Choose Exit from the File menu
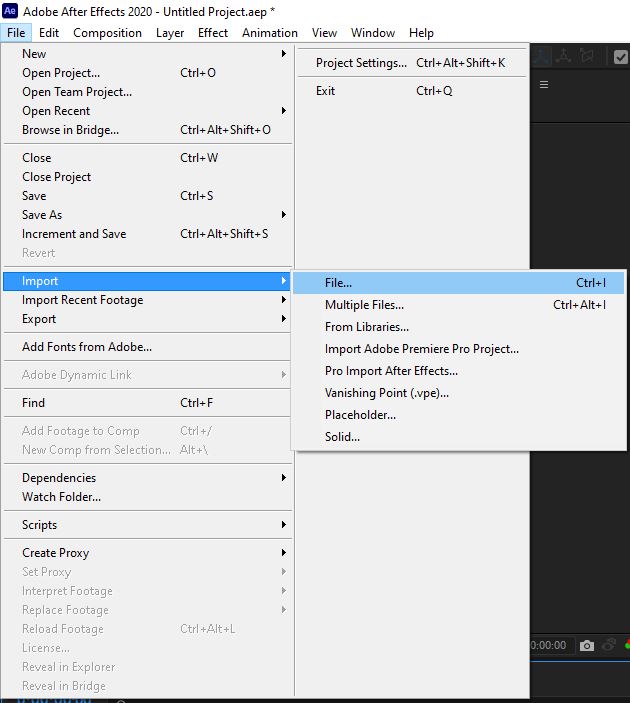The width and height of the screenshot is (630, 703). pos(412,91)
